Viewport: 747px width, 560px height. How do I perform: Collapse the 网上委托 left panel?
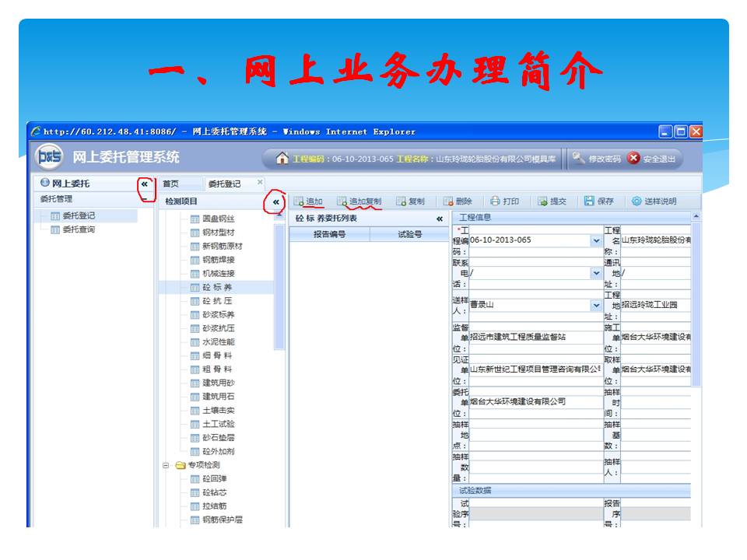145,184
